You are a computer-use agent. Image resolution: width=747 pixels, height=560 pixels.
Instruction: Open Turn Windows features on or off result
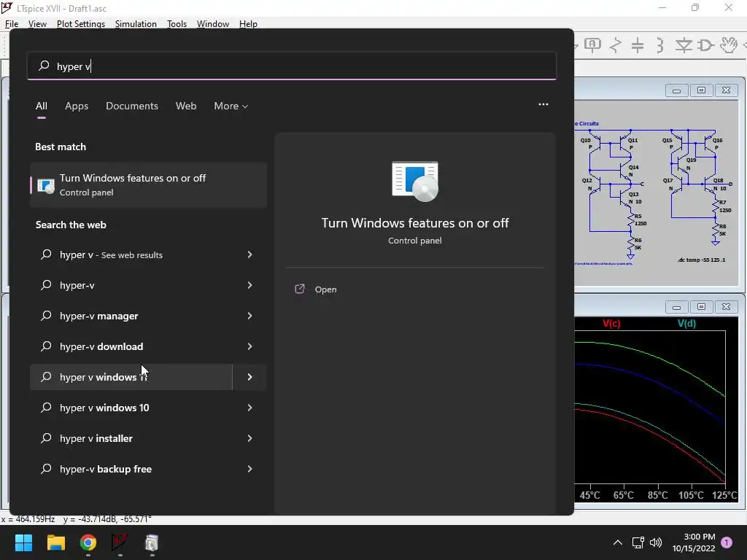point(148,184)
